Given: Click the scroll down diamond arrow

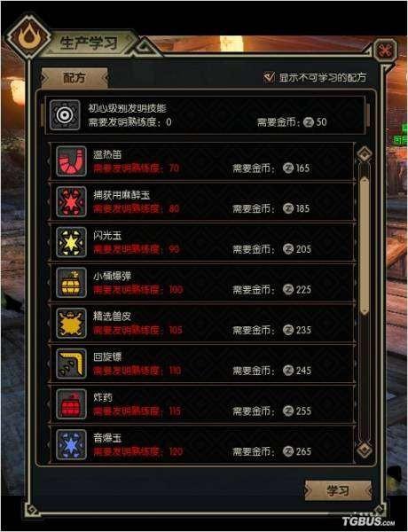Looking at the screenshot, I should click(x=365, y=450).
